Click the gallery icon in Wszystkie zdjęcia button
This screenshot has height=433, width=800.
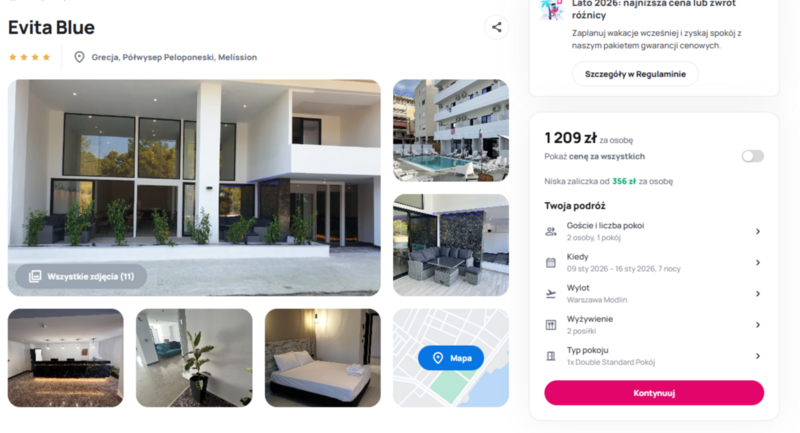point(35,276)
